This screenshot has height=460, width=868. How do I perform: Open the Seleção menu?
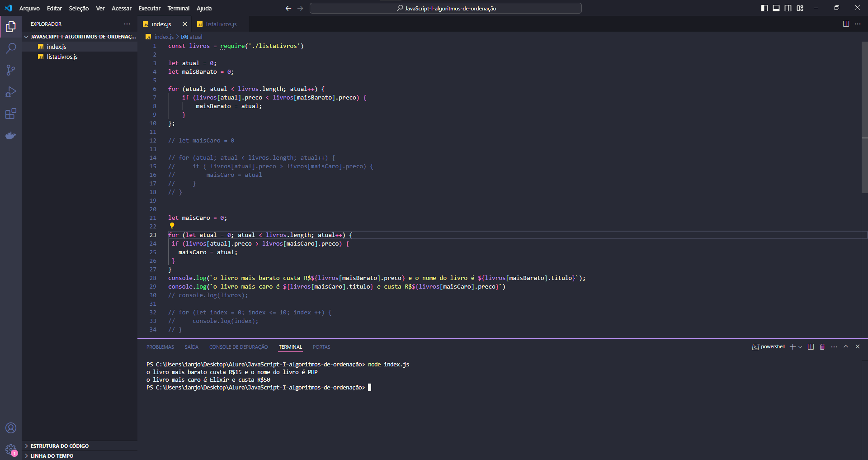pos(79,8)
